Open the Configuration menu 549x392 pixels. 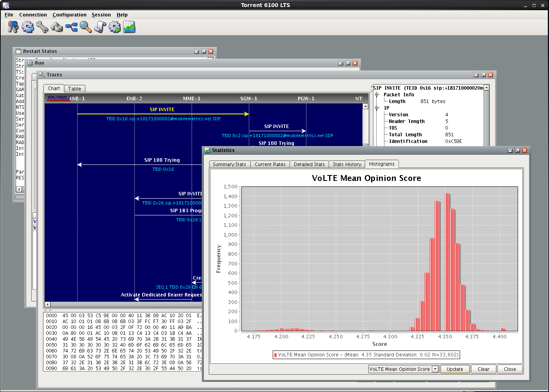pyautogui.click(x=69, y=15)
